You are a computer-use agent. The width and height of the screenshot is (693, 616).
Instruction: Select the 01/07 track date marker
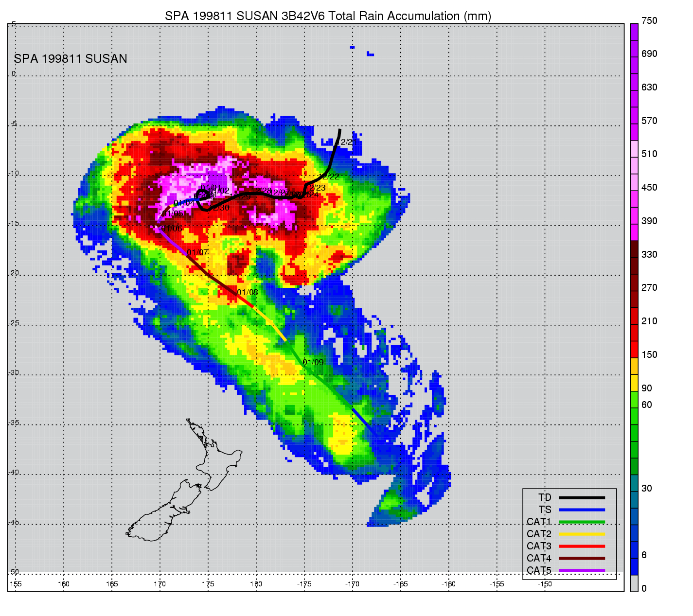197,253
